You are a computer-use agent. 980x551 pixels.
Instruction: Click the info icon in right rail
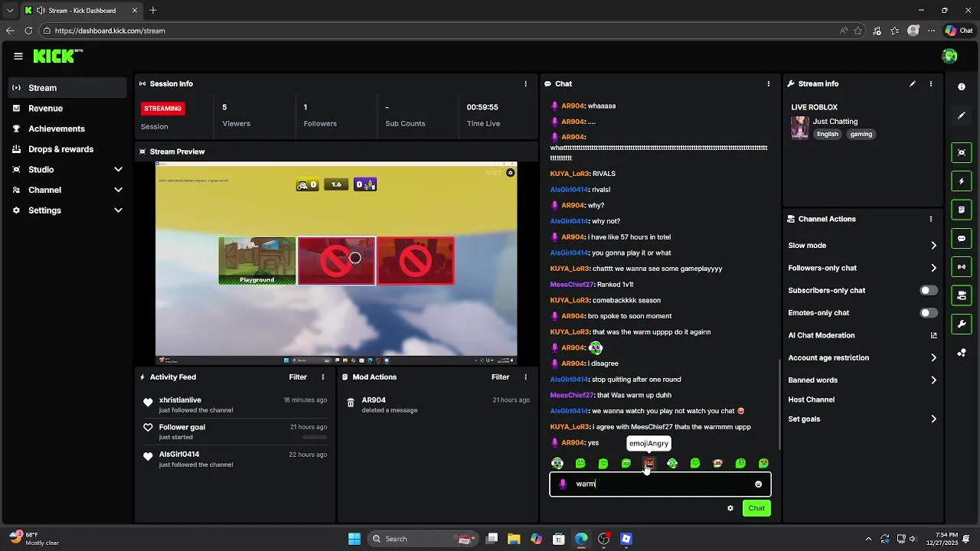pos(962,87)
